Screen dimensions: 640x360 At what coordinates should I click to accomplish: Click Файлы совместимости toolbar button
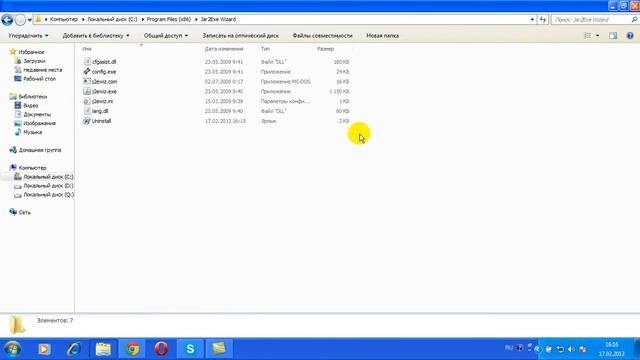pyautogui.click(x=322, y=36)
